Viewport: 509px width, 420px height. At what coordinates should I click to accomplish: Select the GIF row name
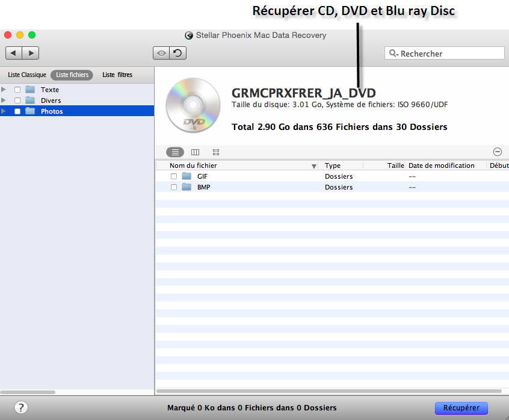[202, 176]
